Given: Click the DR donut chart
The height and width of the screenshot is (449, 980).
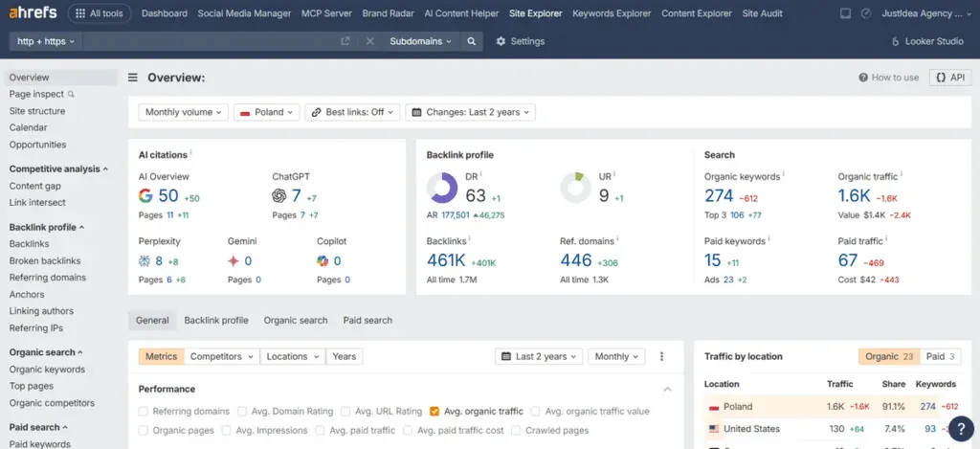Looking at the screenshot, I should point(442,189).
